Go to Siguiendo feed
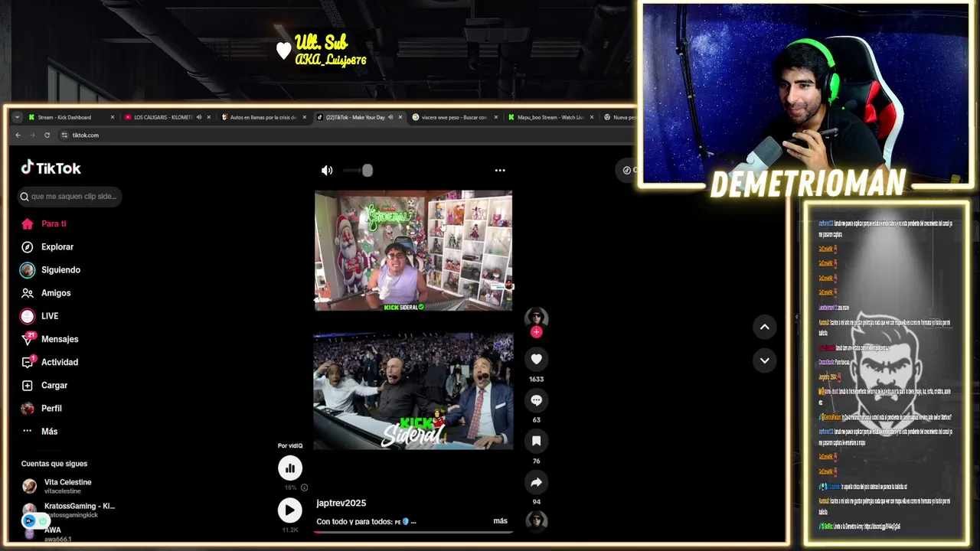Viewport: 980px width, 551px height. click(60, 269)
